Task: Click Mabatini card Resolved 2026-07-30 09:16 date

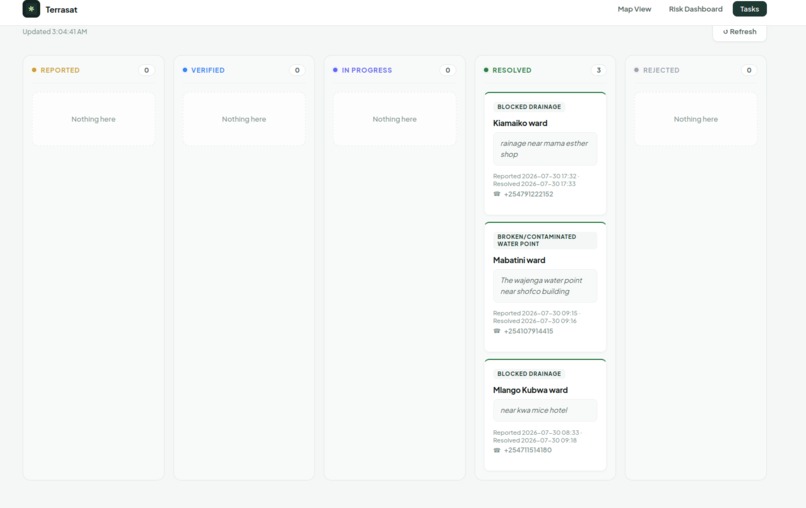Action: coord(535,321)
